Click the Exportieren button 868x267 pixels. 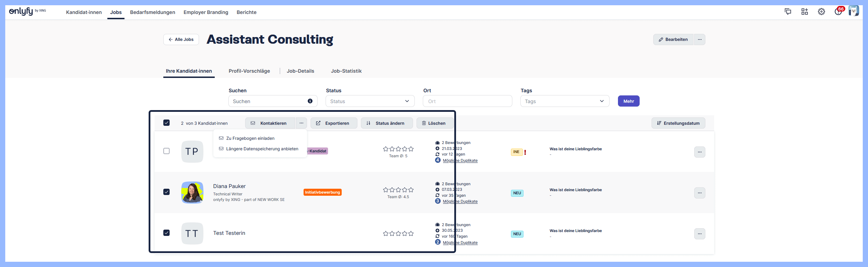coord(334,123)
